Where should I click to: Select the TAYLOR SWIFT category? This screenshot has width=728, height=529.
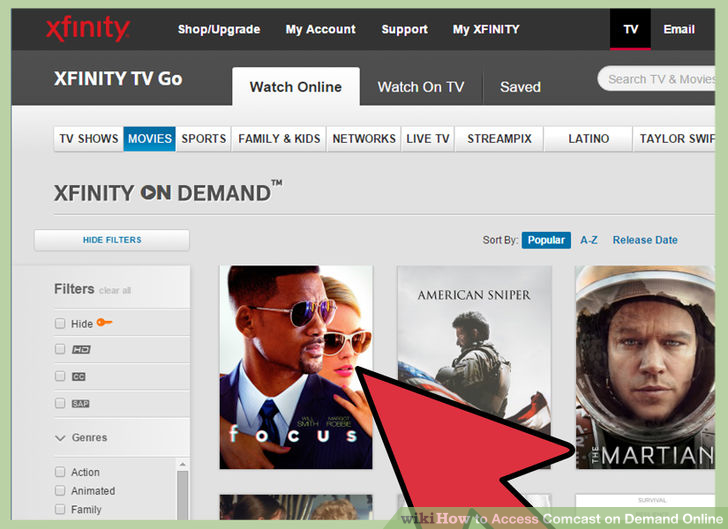674,138
